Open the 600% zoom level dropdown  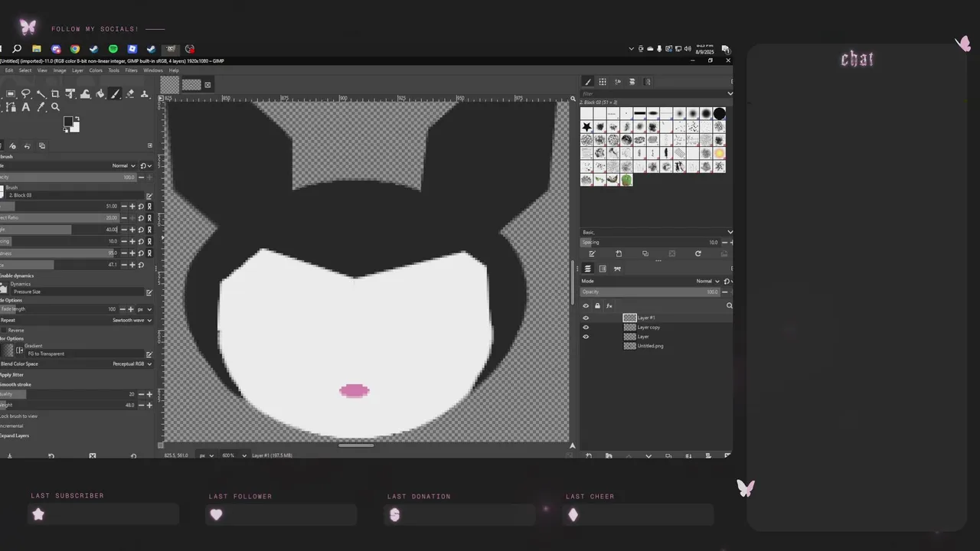pos(234,455)
